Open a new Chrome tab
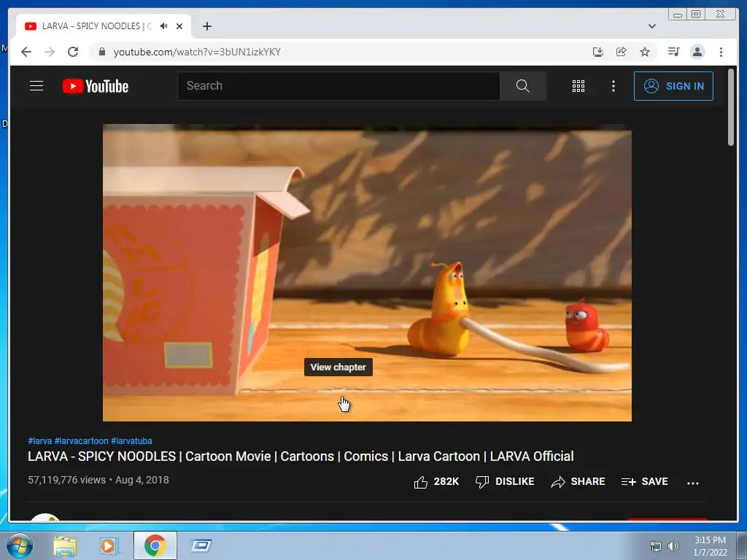 (206, 26)
